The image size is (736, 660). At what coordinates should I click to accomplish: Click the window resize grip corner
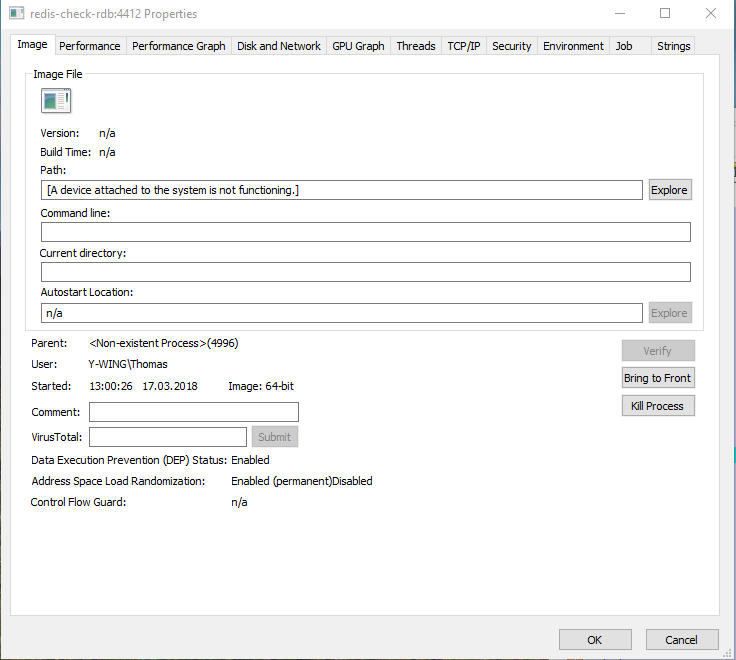[727, 652]
